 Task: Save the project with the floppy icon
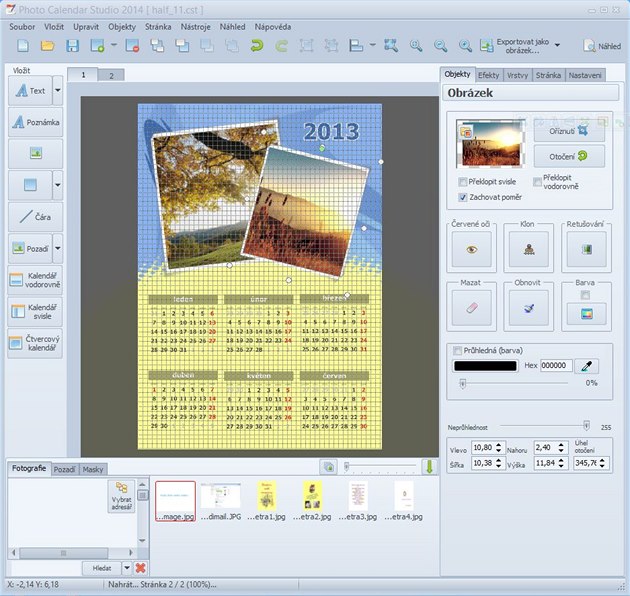(72, 46)
